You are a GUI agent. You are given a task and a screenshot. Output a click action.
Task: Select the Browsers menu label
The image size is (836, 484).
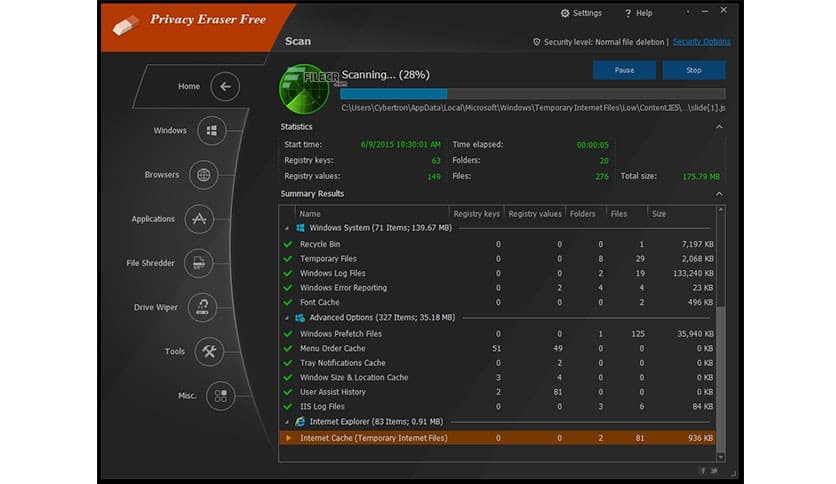[162, 175]
